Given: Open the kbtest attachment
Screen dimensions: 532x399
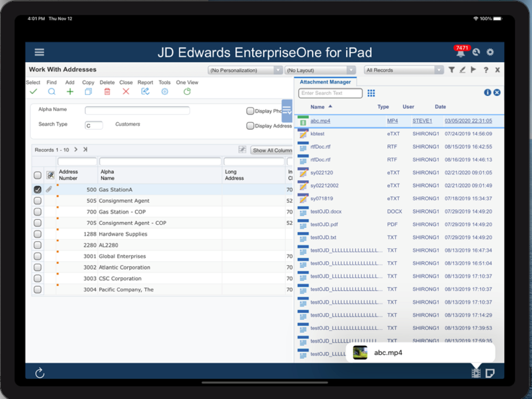Looking at the screenshot, I should 318,134.
